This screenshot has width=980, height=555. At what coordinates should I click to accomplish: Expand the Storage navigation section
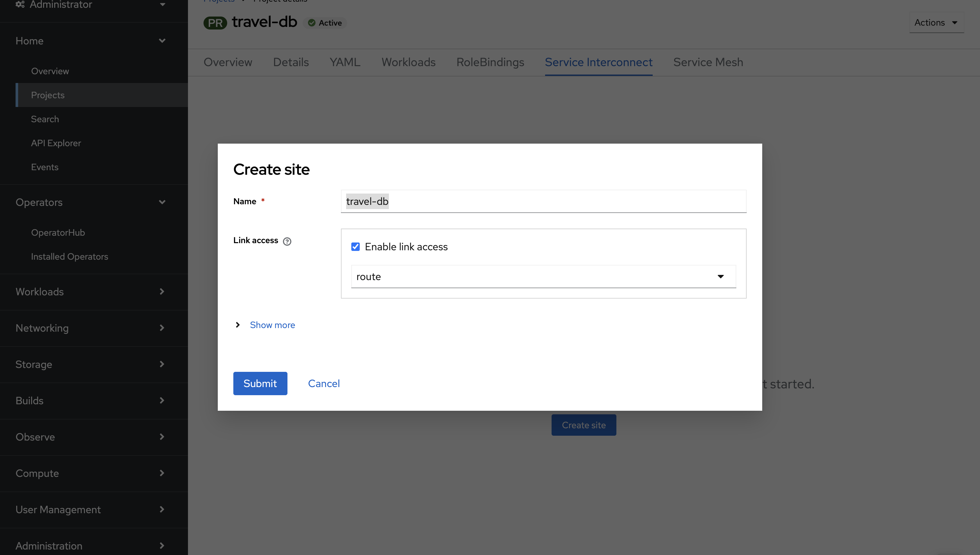tap(94, 364)
